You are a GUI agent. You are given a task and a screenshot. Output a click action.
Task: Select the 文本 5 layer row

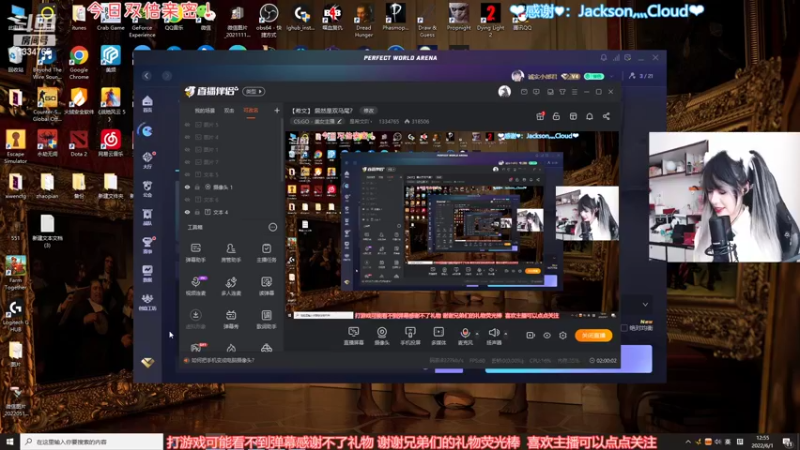pyautogui.click(x=232, y=174)
